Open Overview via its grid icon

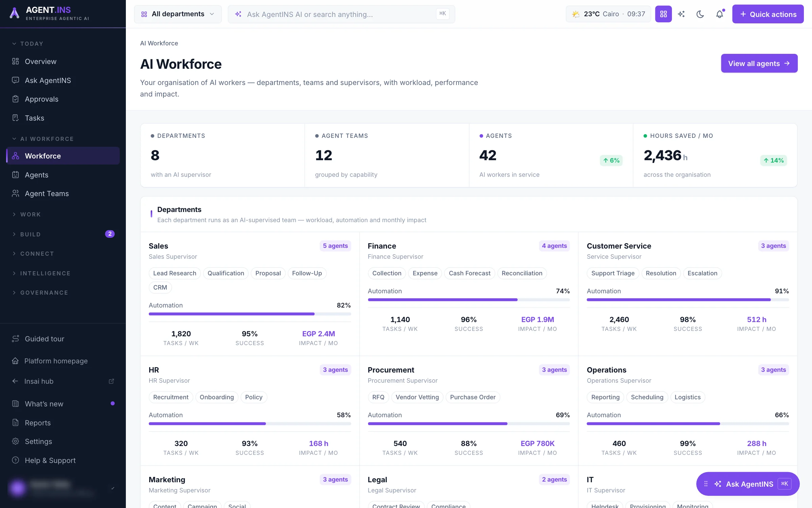click(x=16, y=61)
